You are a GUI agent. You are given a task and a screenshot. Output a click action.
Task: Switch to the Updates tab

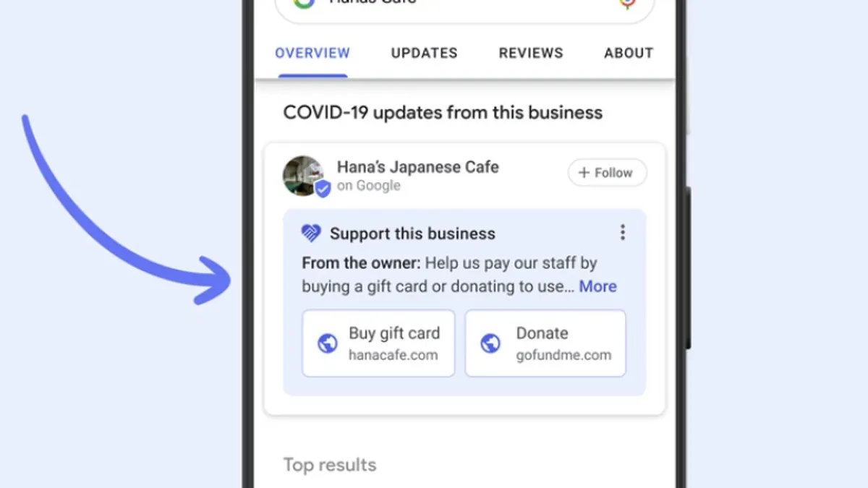coord(424,53)
